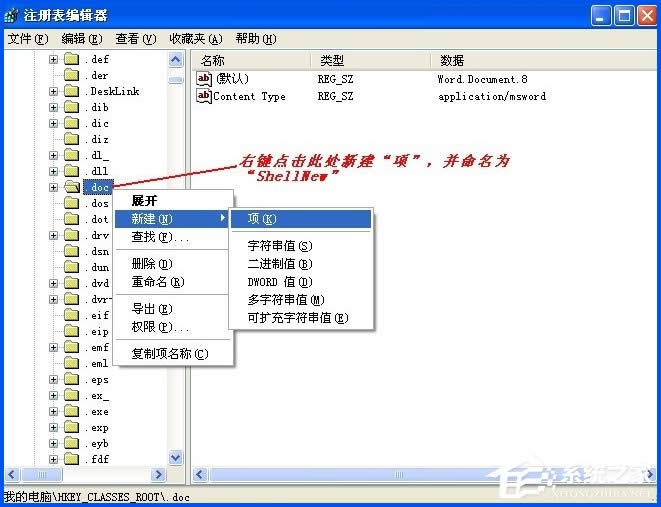This screenshot has height=507, width=661.
Task: Click the folder icon next to .doc
Action: click(x=71, y=187)
